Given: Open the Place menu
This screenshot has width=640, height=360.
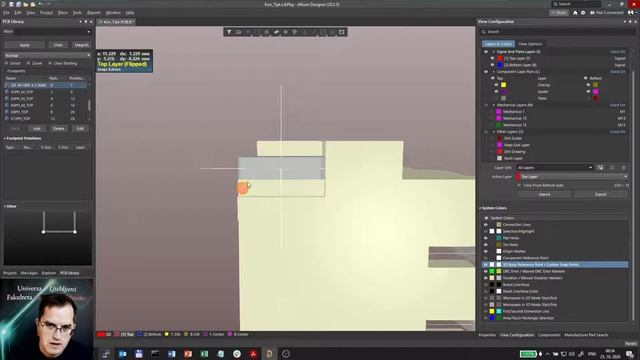Looking at the screenshot, I should [x=62, y=13].
